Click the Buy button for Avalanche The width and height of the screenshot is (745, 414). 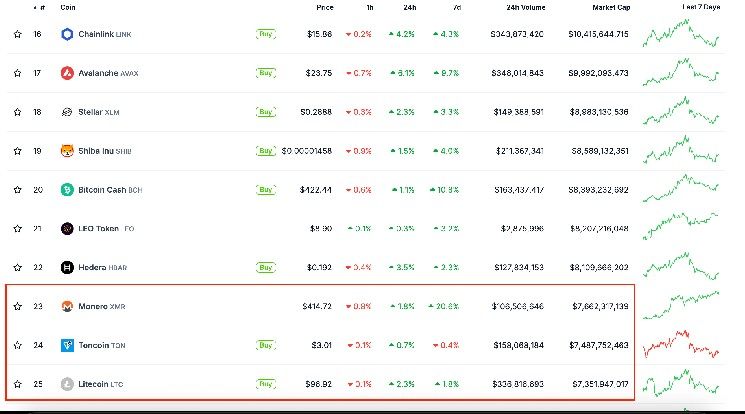tap(266, 73)
